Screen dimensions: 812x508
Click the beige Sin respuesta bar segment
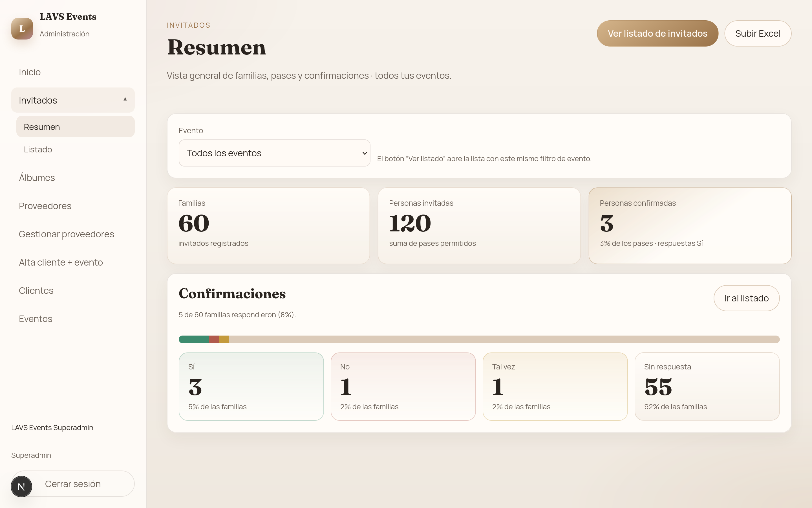point(504,339)
